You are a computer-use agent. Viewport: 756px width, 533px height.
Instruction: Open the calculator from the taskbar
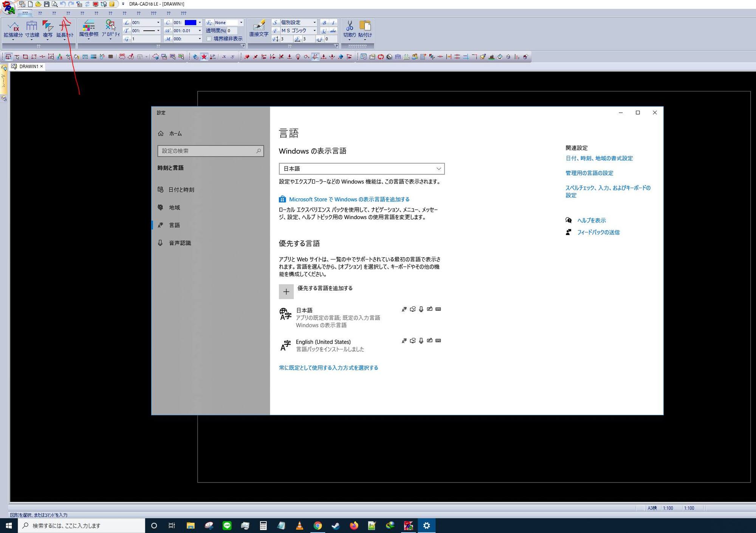tap(263, 525)
